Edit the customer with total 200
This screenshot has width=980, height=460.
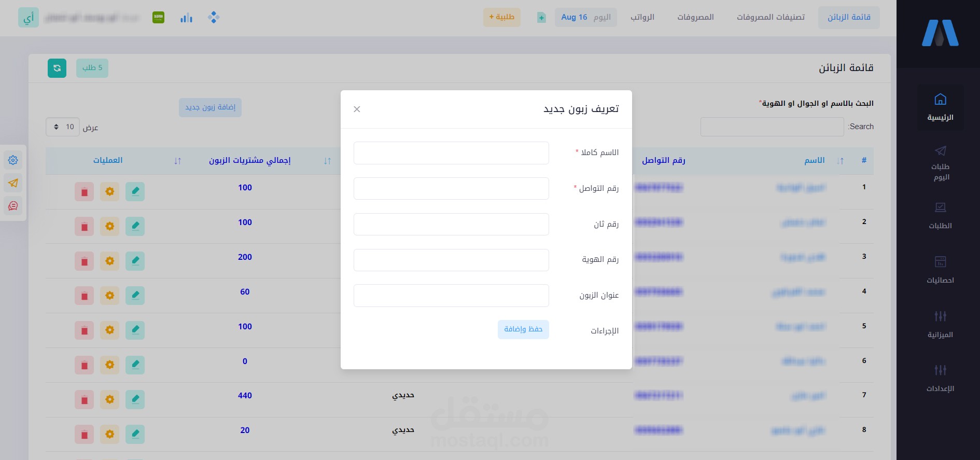pos(135,261)
